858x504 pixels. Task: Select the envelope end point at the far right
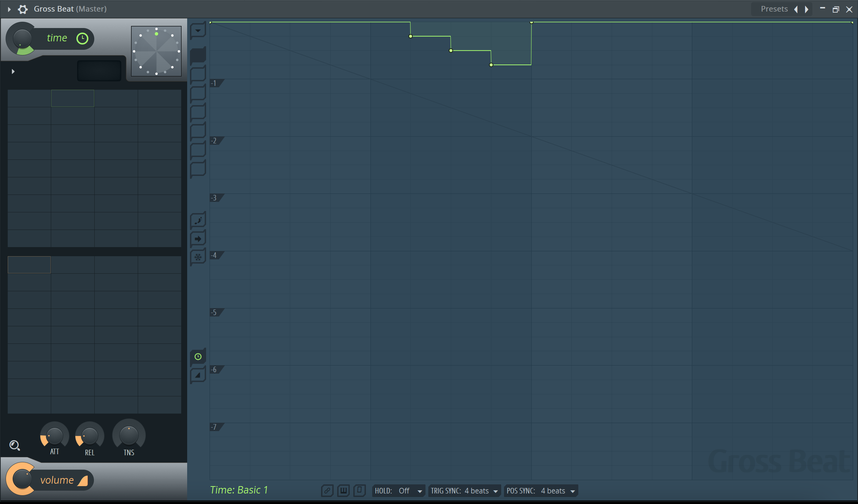click(852, 22)
